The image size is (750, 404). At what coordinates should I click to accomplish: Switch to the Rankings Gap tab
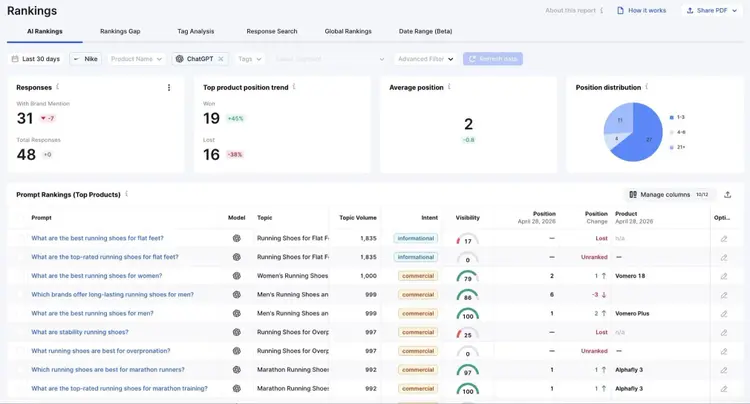pos(120,31)
